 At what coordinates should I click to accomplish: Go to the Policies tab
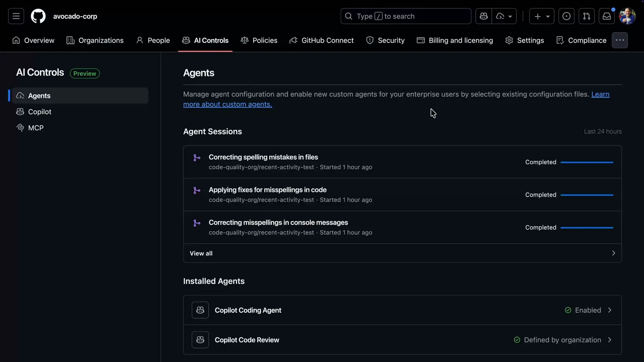259,40
